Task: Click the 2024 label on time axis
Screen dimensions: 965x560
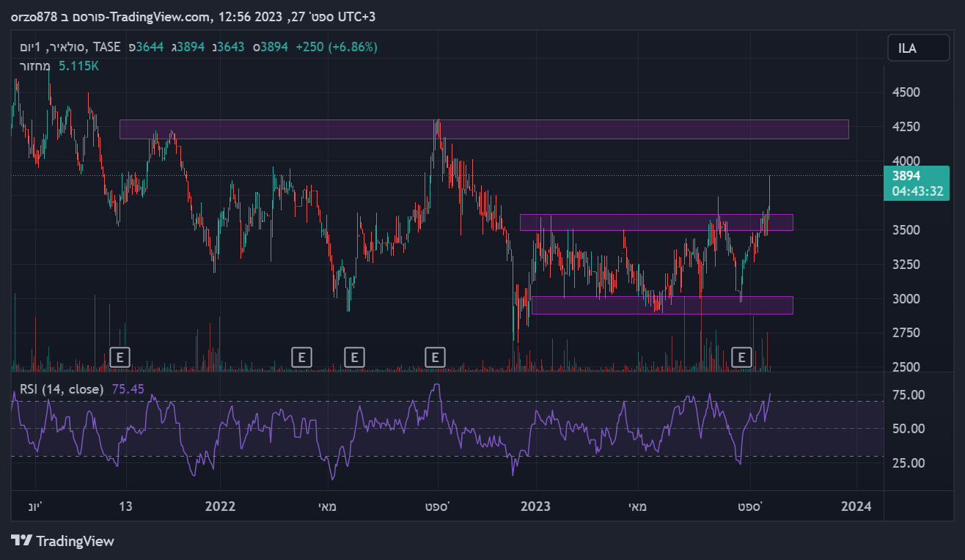Action: 856,506
